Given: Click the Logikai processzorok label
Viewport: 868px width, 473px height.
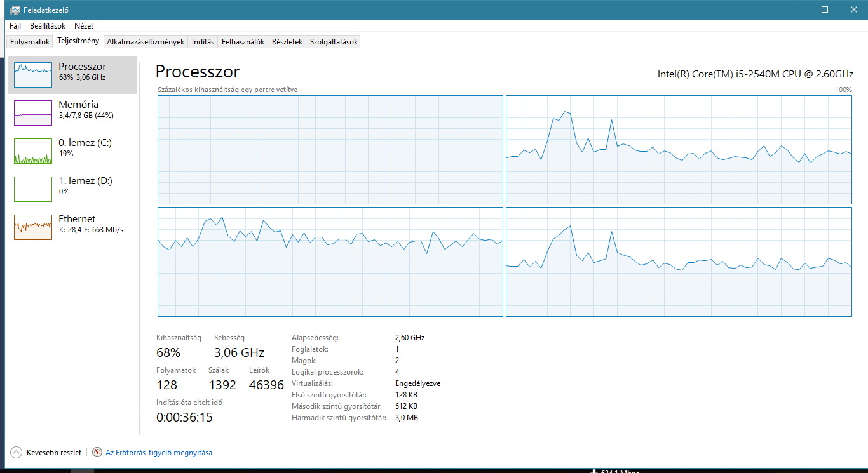Looking at the screenshot, I should pos(327,372).
